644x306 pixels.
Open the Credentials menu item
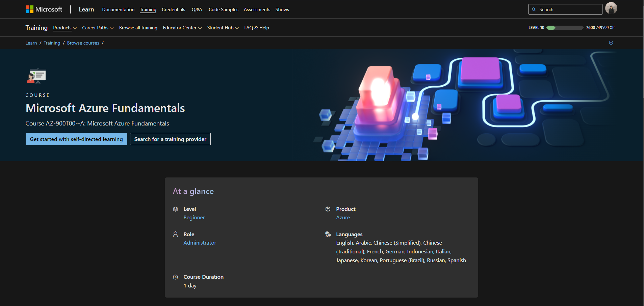tap(173, 9)
